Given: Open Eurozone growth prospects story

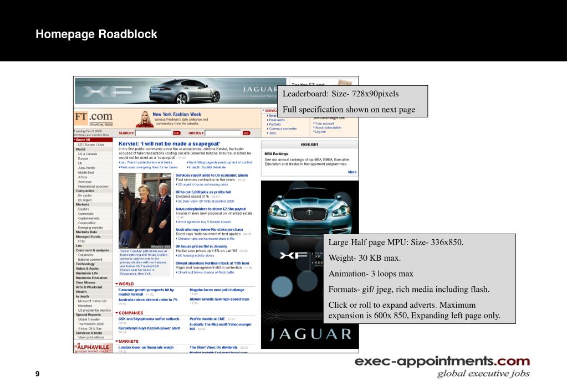Looking at the screenshot, I should click(146, 292).
